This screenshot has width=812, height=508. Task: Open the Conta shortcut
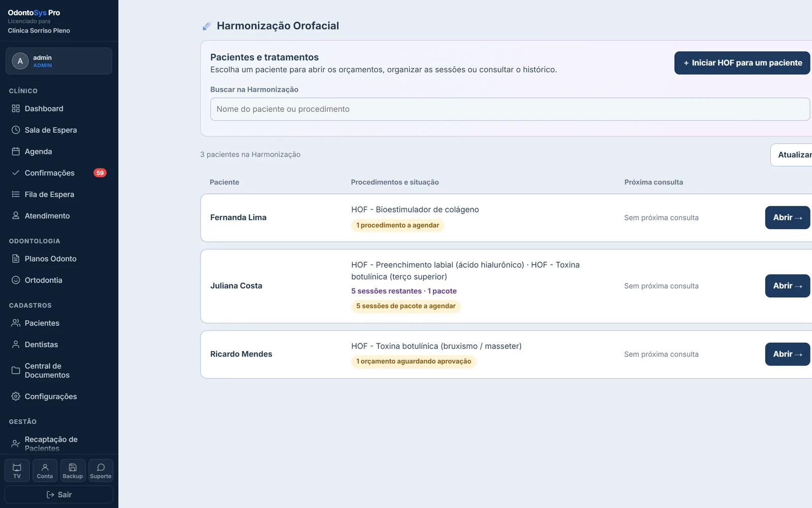click(45, 470)
